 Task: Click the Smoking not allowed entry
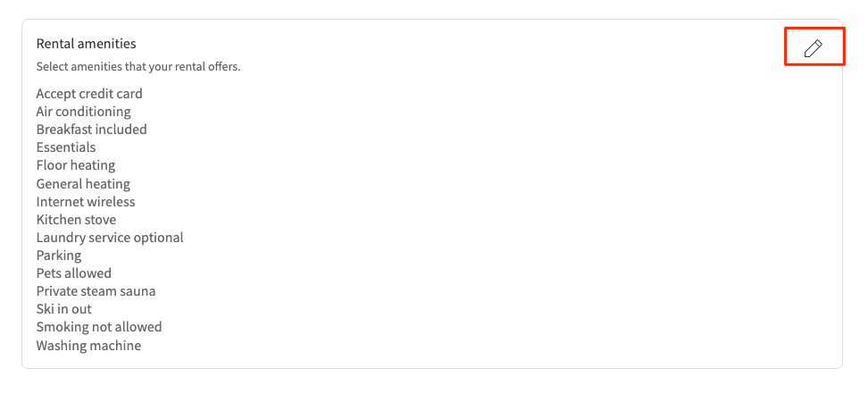[99, 327]
